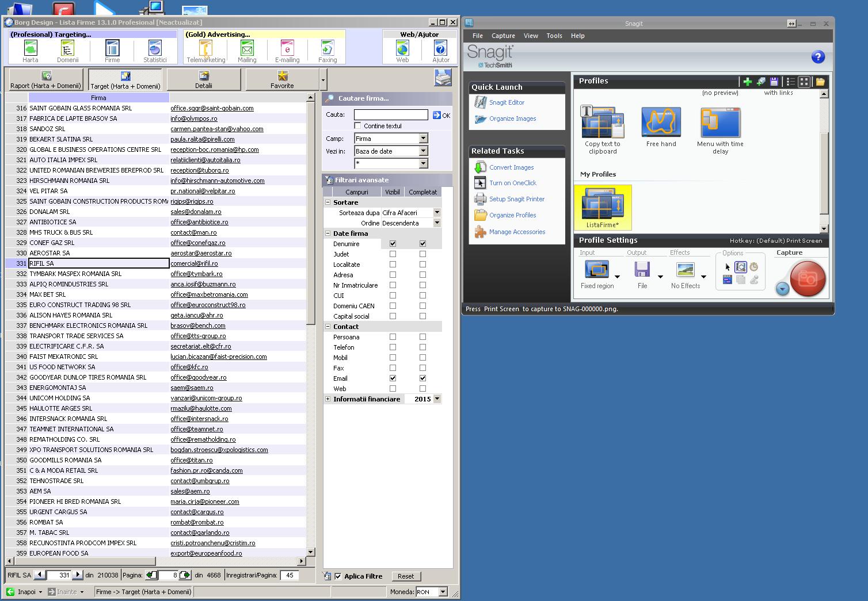
Task: Toggle Telefon Vizibil checkbox
Action: click(x=393, y=347)
